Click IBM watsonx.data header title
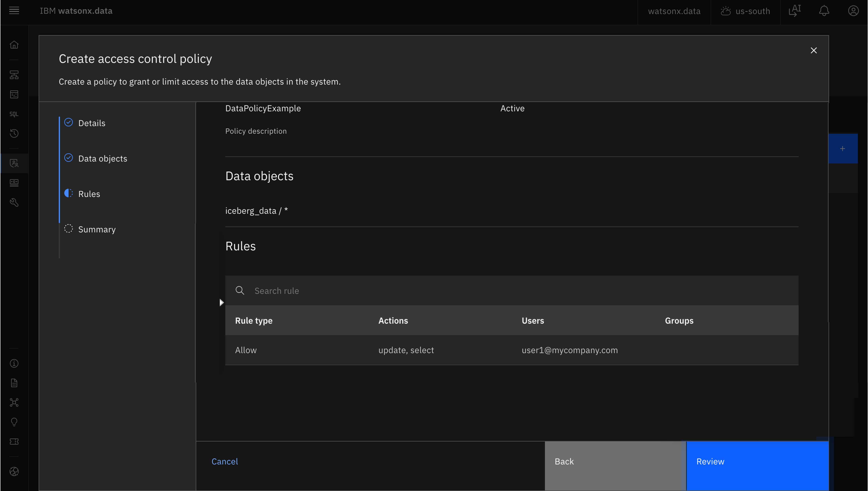 [76, 11]
